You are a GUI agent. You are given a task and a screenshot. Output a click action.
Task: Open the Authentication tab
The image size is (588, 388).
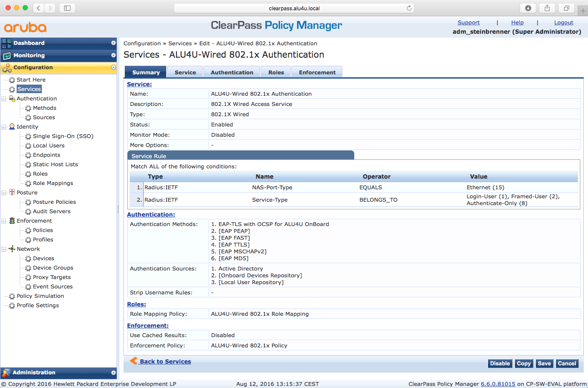(232, 72)
